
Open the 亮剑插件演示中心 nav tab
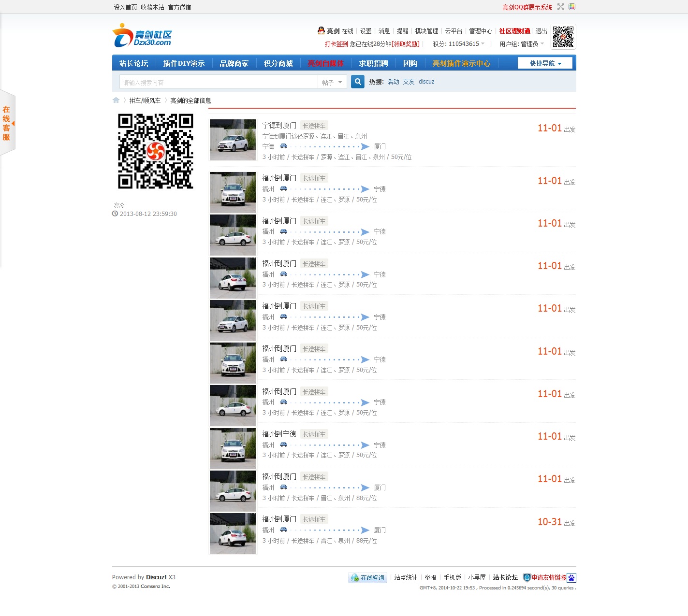point(461,63)
